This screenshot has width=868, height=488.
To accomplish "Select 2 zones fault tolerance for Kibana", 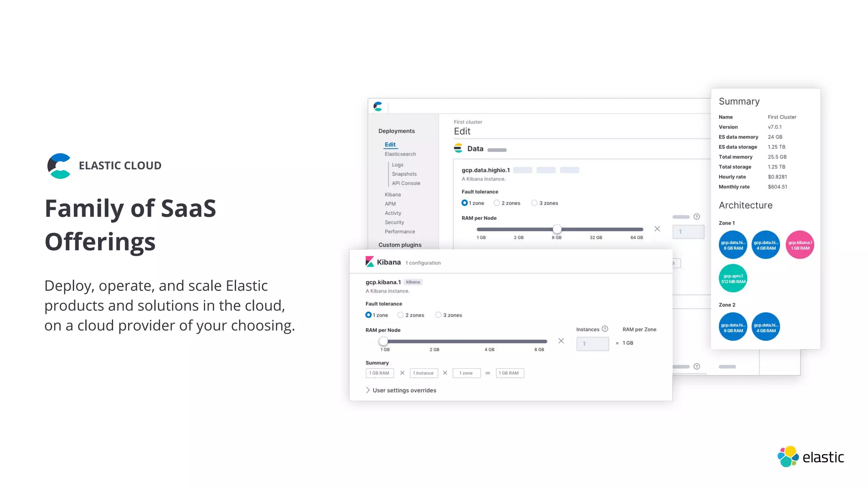I will [x=401, y=315].
